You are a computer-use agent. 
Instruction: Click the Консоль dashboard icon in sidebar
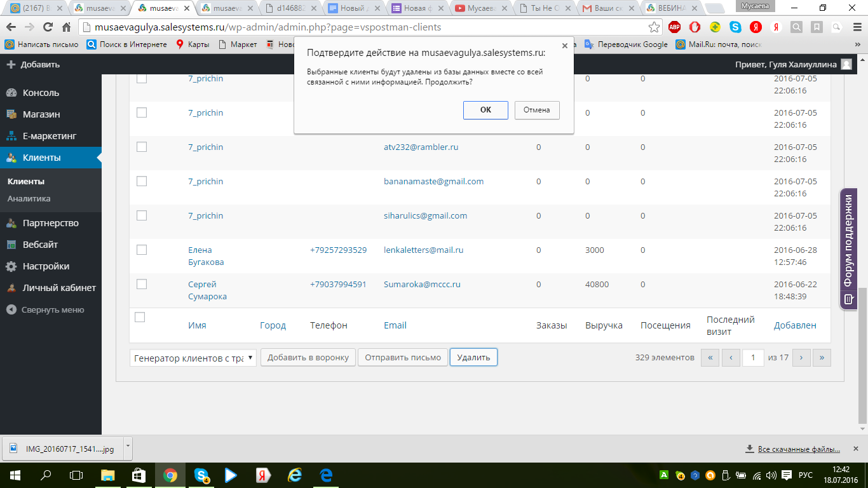point(11,93)
